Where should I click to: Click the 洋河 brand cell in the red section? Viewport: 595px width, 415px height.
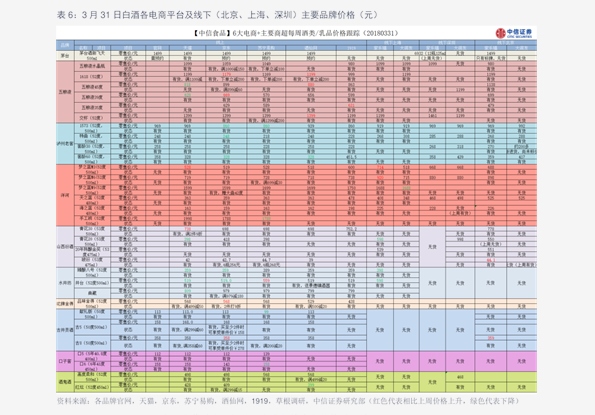(x=65, y=195)
